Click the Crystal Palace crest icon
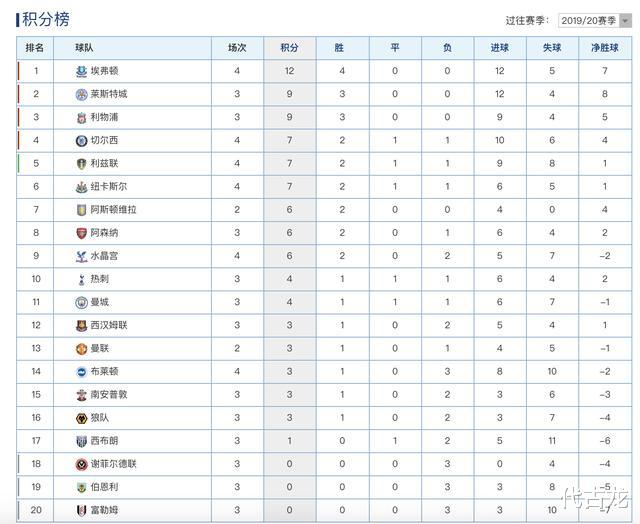The height and width of the screenshot is (524, 640). click(x=82, y=256)
